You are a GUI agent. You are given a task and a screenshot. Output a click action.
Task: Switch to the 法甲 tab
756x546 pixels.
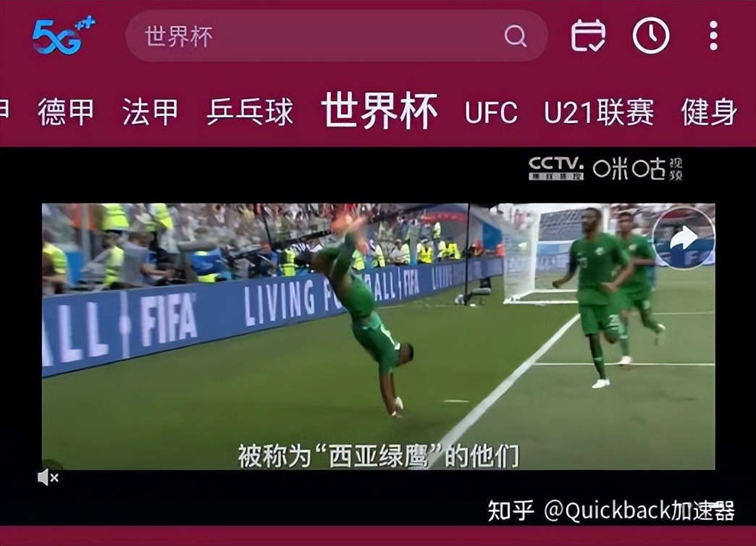[151, 112]
